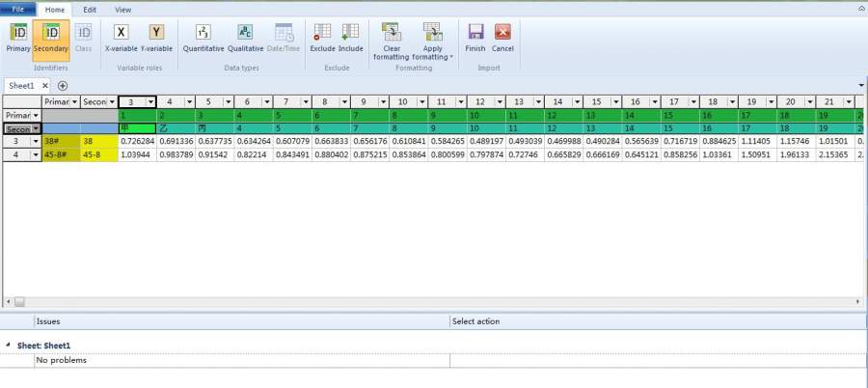The height and width of the screenshot is (388, 868).
Task: Assign the Y-variable role
Action: (156, 39)
